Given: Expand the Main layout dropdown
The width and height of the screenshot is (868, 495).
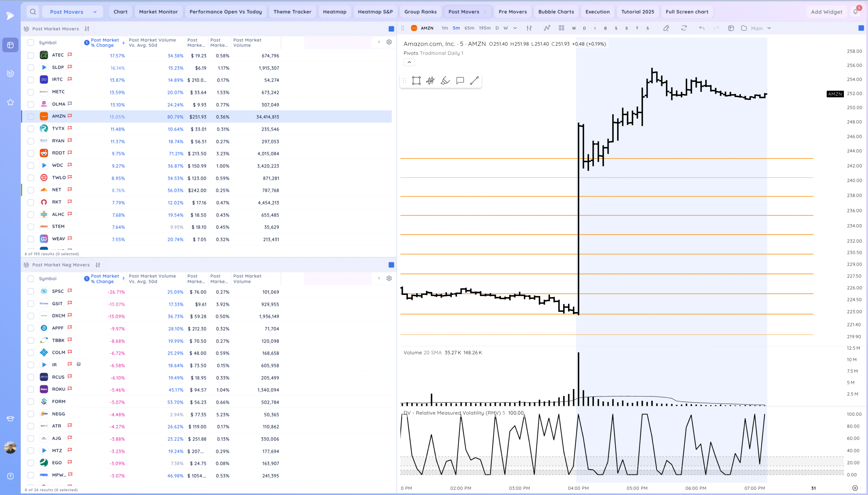Looking at the screenshot, I should [769, 28].
